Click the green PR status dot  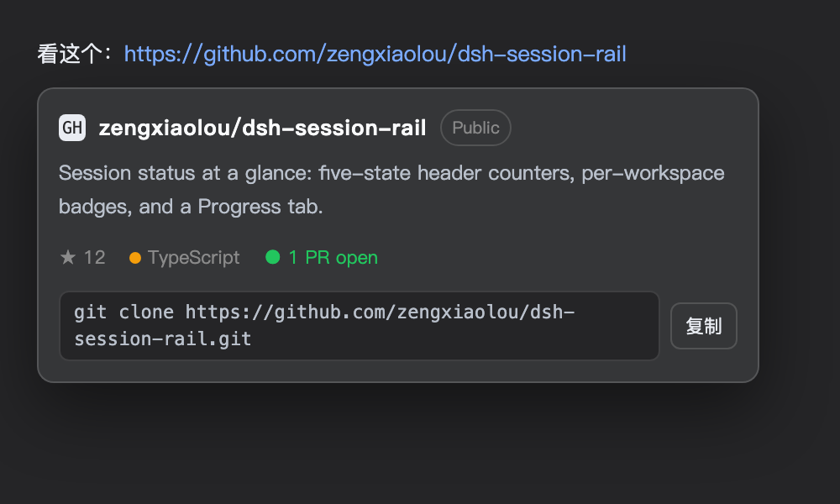[273, 257]
